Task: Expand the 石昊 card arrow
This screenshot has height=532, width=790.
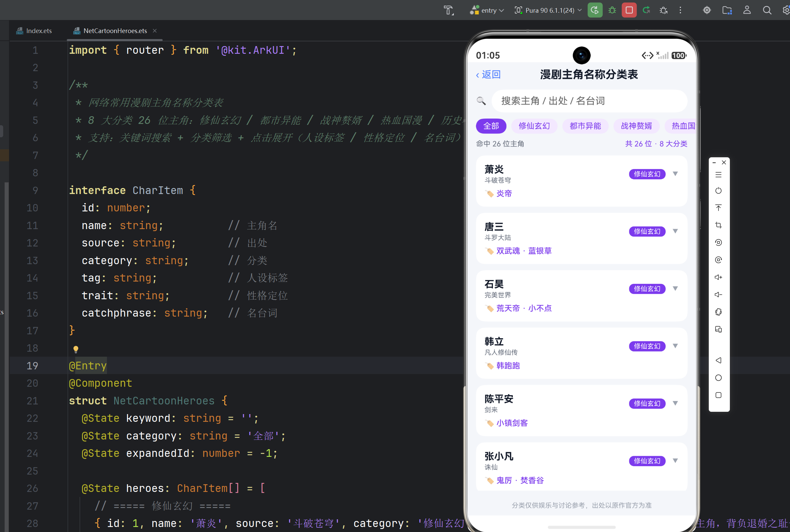Action: click(x=675, y=289)
